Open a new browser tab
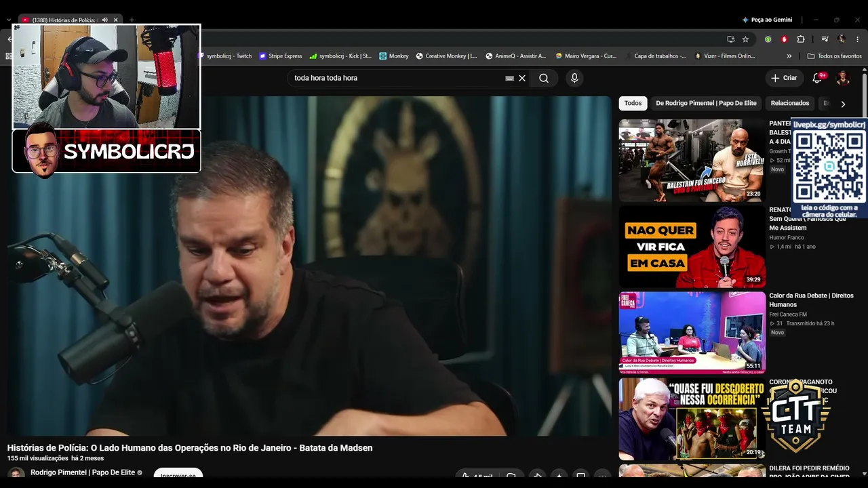868x488 pixels. 132,20
